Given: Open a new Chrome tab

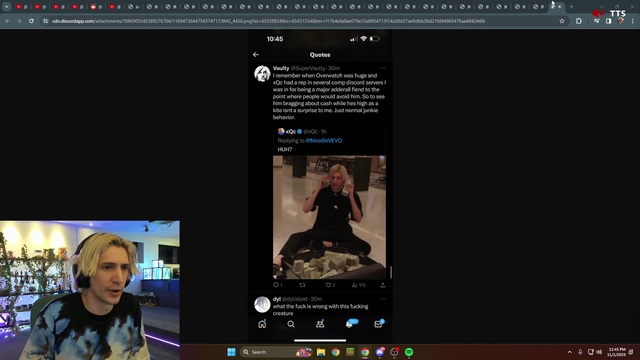Looking at the screenshot, I should pos(571,7).
